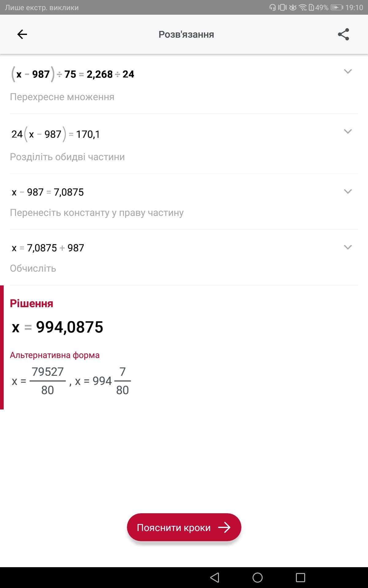This screenshot has height=588, width=368.
Task: Tap the share icon
Action: pyautogui.click(x=343, y=34)
